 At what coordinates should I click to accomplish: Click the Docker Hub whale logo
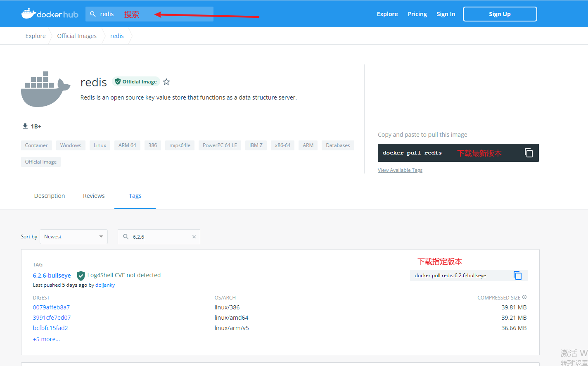click(x=50, y=14)
